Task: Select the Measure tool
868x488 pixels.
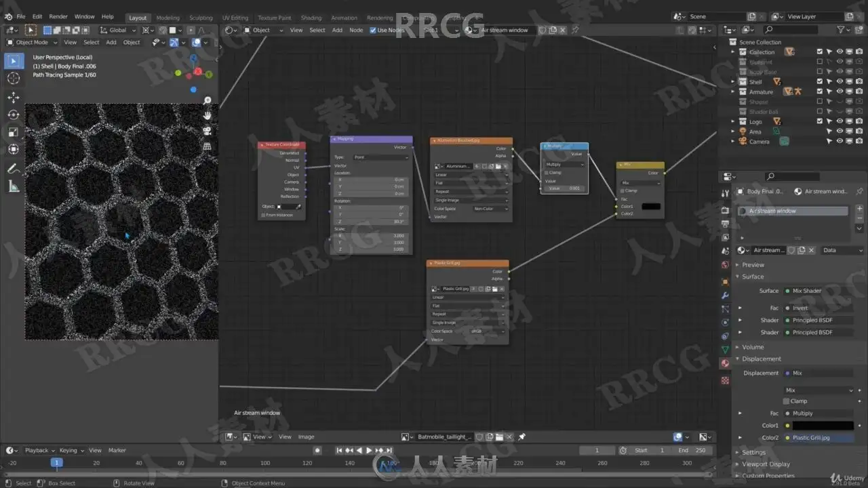Action: click(x=14, y=186)
